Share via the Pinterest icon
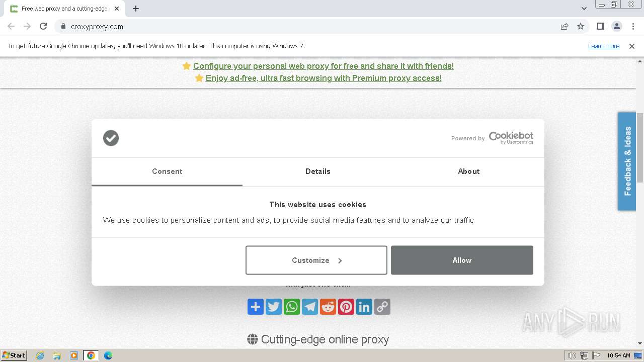644x362 pixels. coord(346,307)
